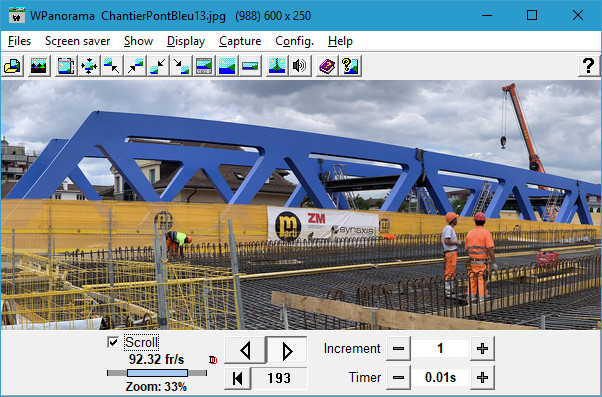Click the bridge panorama image

(301, 205)
